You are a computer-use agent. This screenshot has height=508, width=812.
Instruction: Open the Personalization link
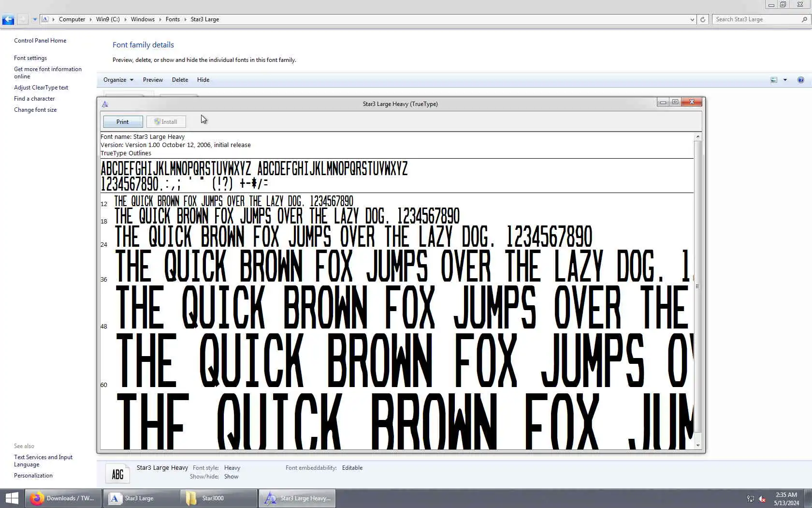pyautogui.click(x=33, y=476)
